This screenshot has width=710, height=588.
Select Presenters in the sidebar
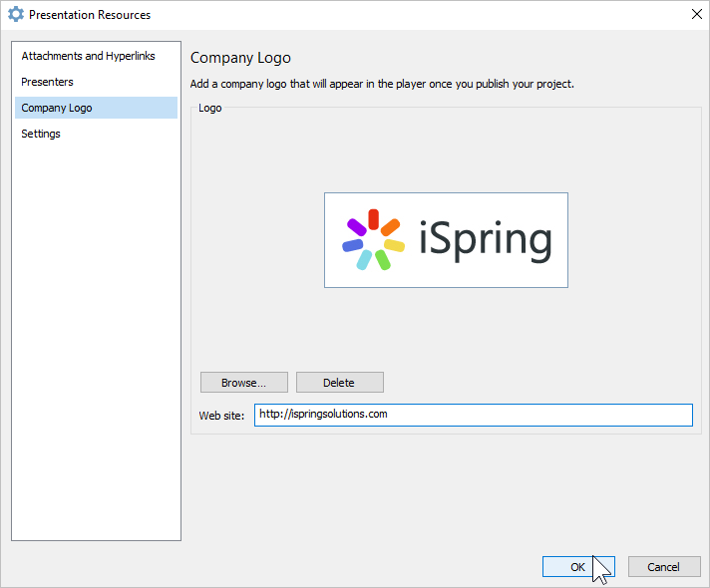[96, 82]
